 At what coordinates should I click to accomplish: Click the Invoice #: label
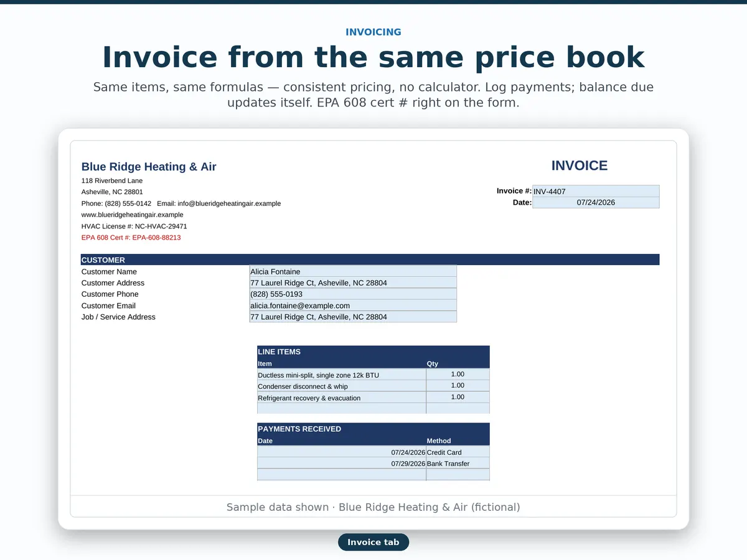tap(514, 191)
